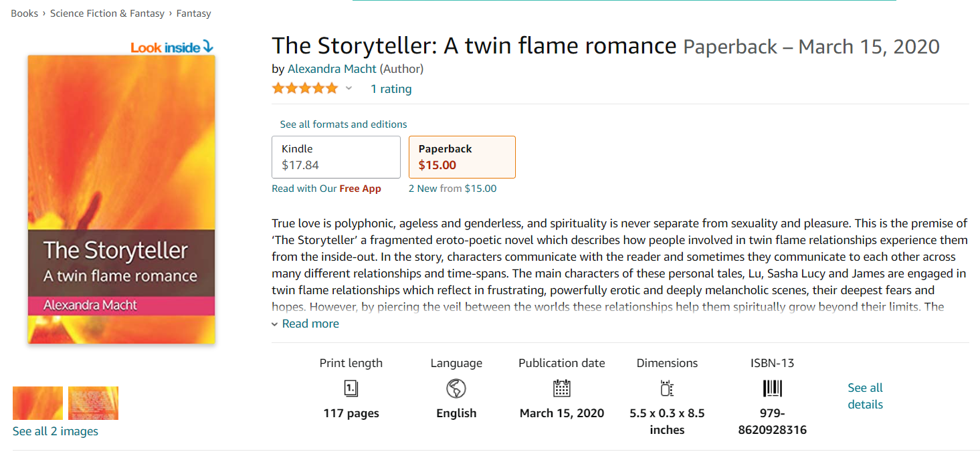Click the Look inside arrow badge
The height and width of the screenshot is (460, 980).
click(172, 47)
